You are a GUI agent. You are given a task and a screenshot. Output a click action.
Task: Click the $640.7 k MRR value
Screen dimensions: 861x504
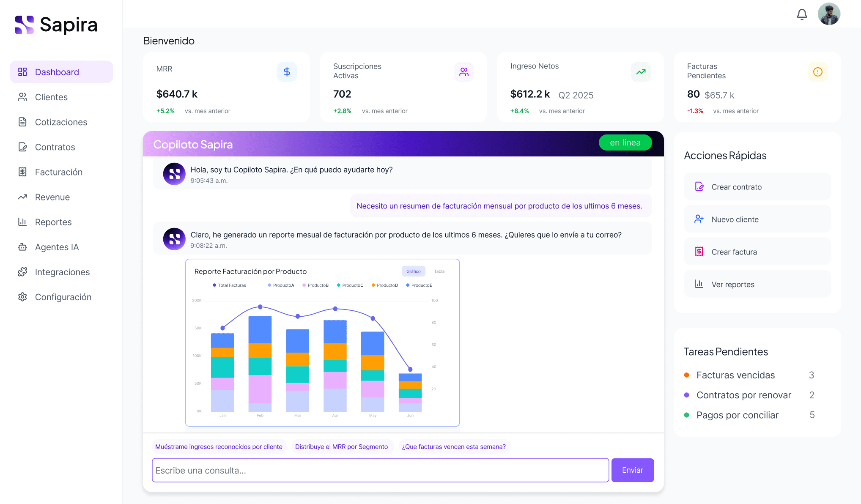point(177,94)
